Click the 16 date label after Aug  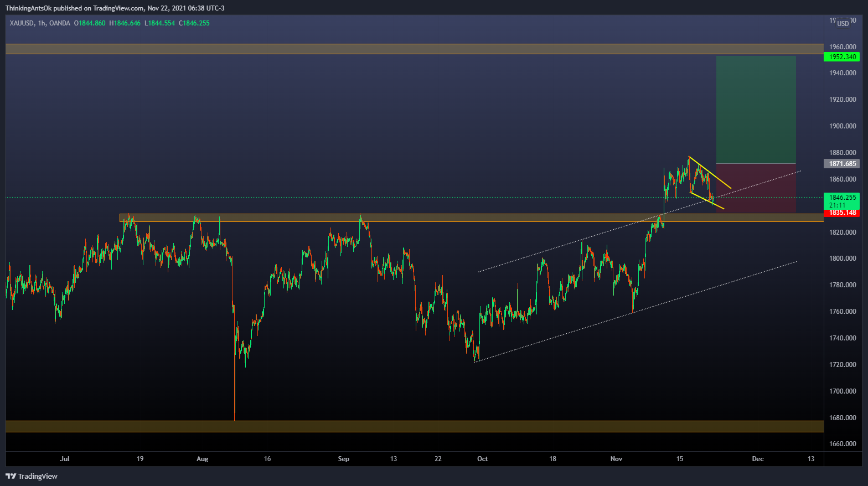pyautogui.click(x=267, y=459)
